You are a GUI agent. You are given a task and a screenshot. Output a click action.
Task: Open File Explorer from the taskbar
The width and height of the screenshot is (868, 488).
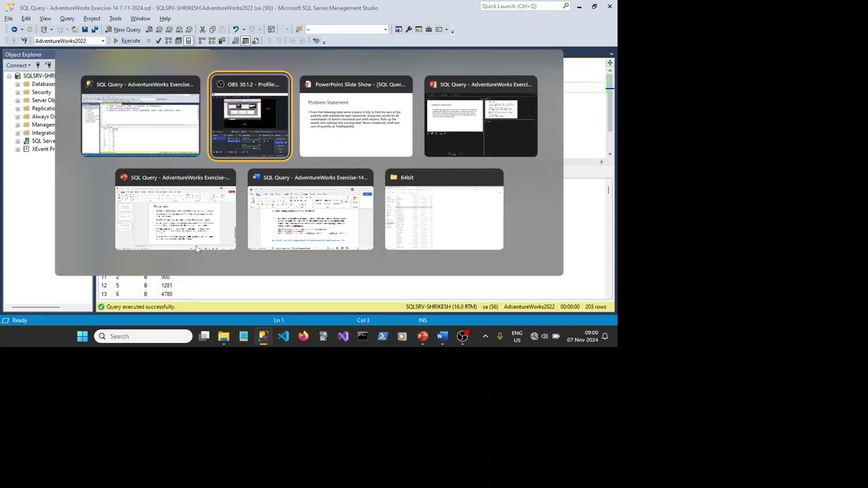pos(224,336)
